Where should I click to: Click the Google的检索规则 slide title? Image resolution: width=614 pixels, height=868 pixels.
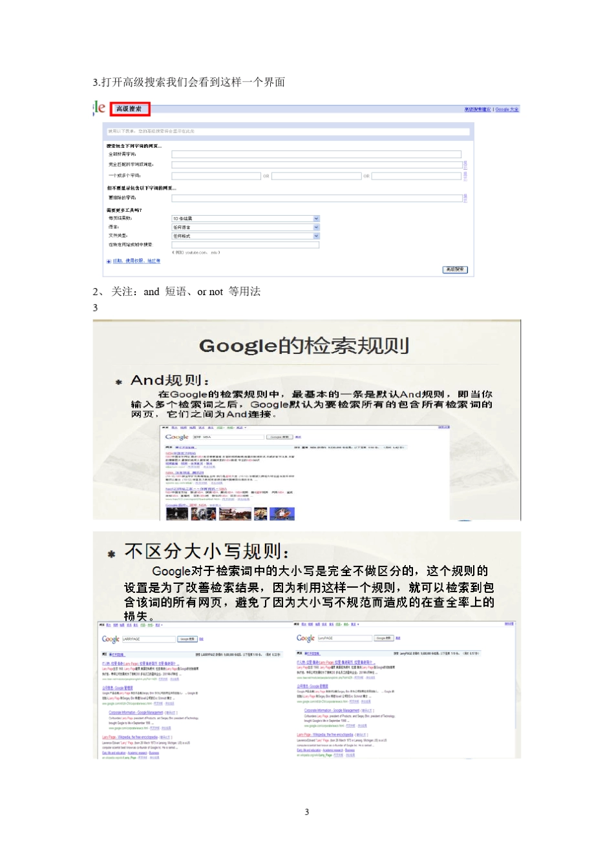click(x=304, y=346)
